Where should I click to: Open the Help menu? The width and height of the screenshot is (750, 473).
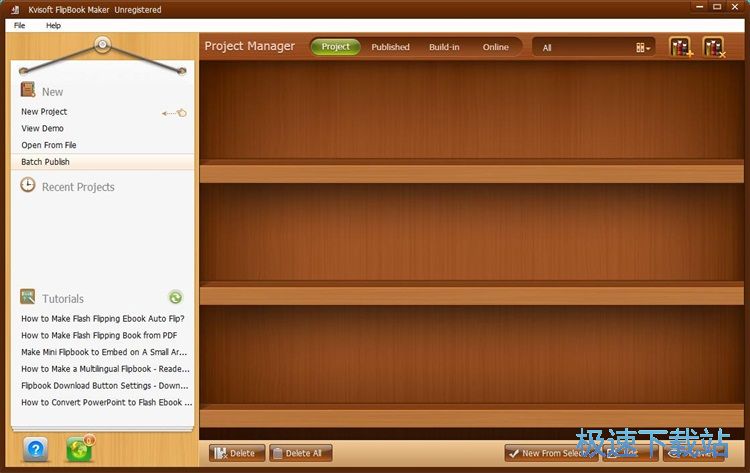53,25
